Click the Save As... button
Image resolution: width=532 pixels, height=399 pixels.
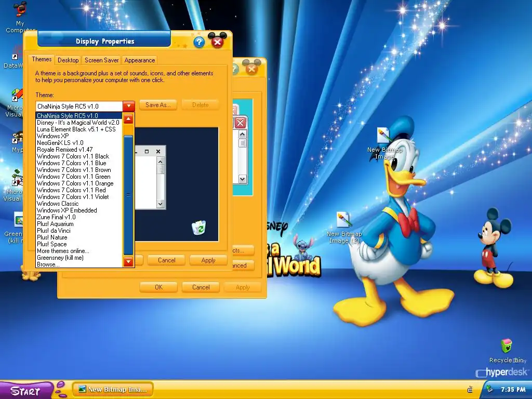click(x=158, y=105)
